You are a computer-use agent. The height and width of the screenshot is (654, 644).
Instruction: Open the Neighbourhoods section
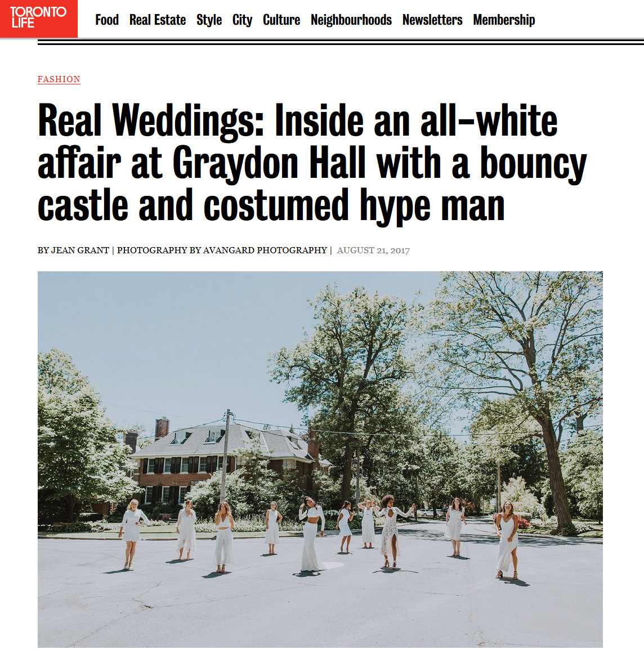coord(351,20)
